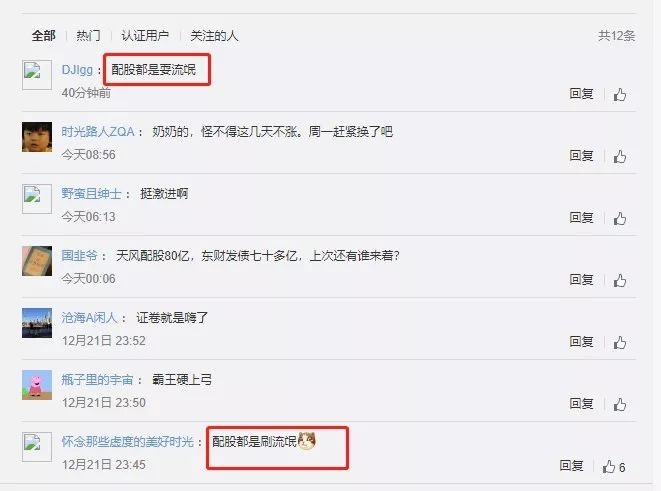This screenshot has width=661, height=491.
Task: Switch to the 热门 comments tab
Action: 89,36
